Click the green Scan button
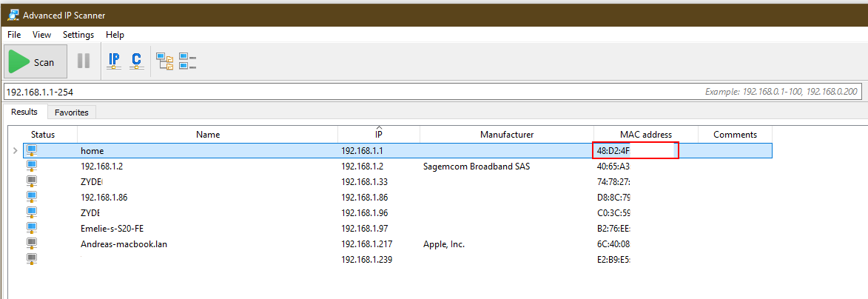 point(36,62)
